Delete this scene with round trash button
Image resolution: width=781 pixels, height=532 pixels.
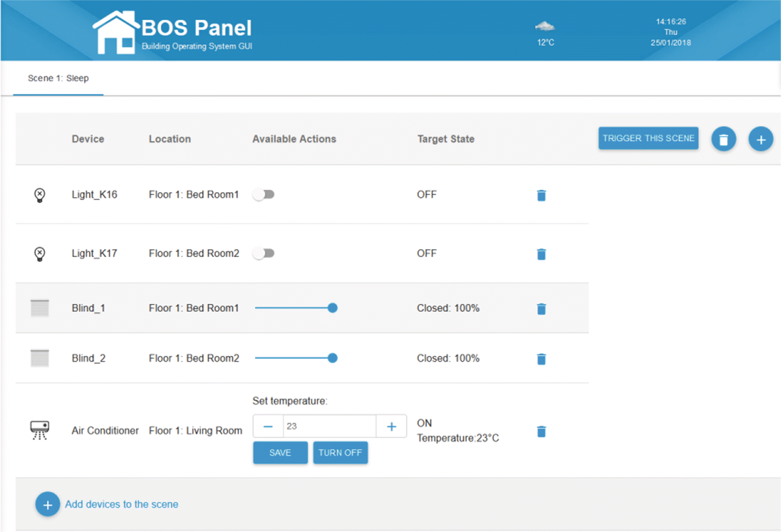[723, 139]
